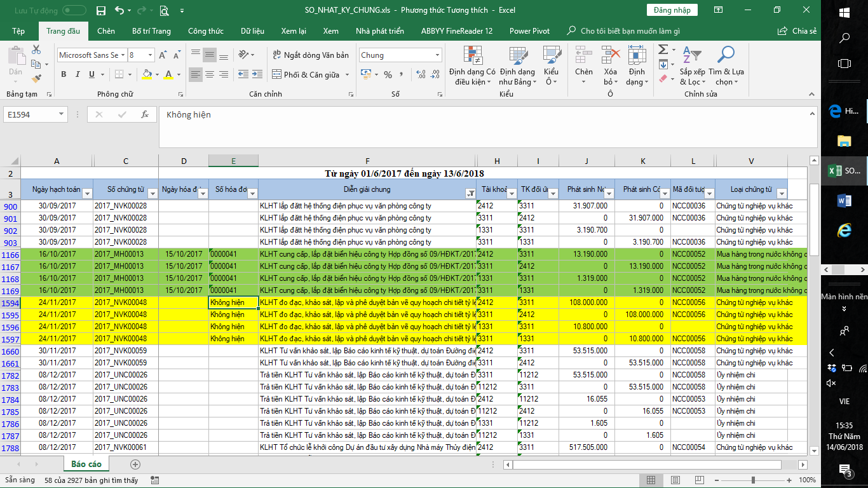This screenshot has height=488, width=868.
Task: Open the Tệp file tab
Action: pyautogui.click(x=18, y=30)
